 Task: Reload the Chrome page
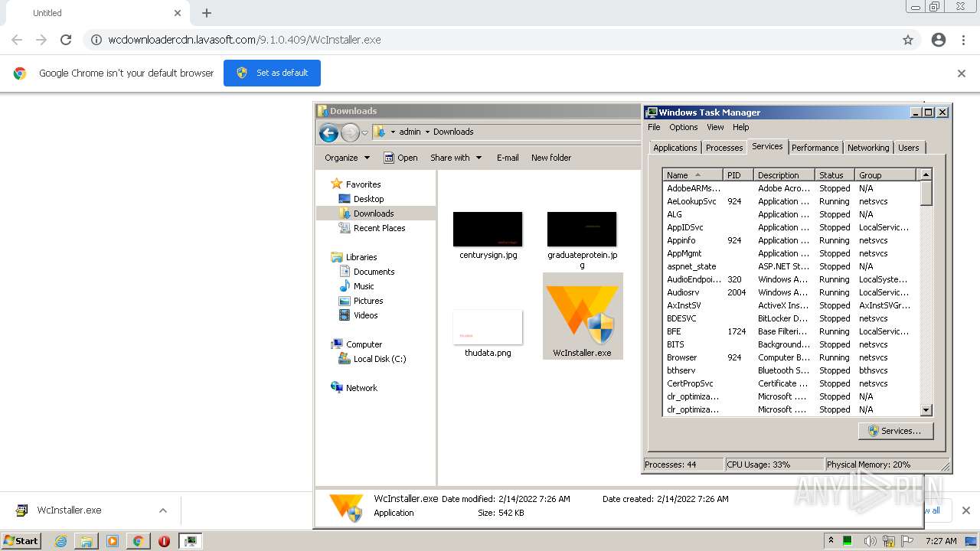click(x=66, y=40)
